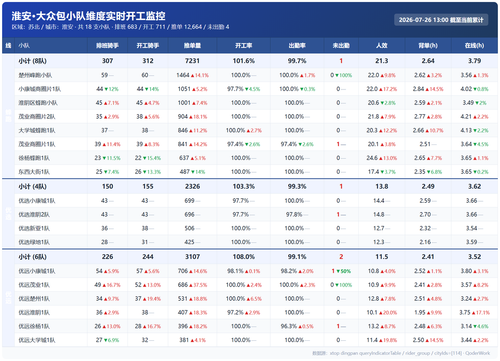The image size is (500, 361).
Task: Click the cell 396 ▲18.2%
Action: (192, 326)
